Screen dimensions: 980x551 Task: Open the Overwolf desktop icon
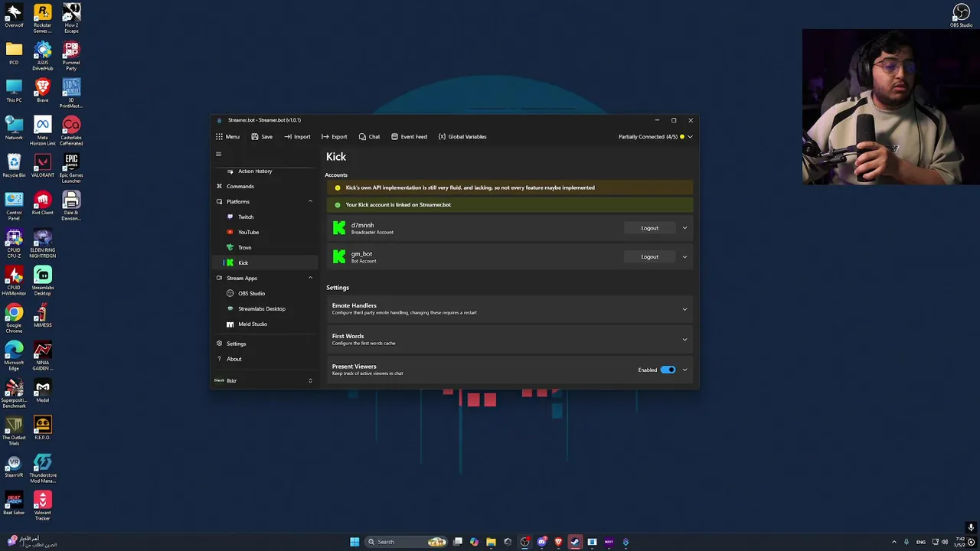tap(14, 15)
